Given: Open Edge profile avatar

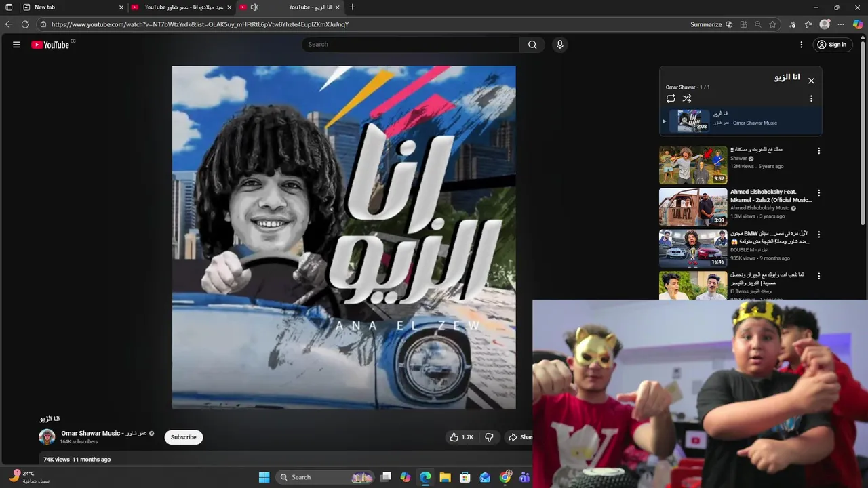Looking at the screenshot, I should click(825, 24).
